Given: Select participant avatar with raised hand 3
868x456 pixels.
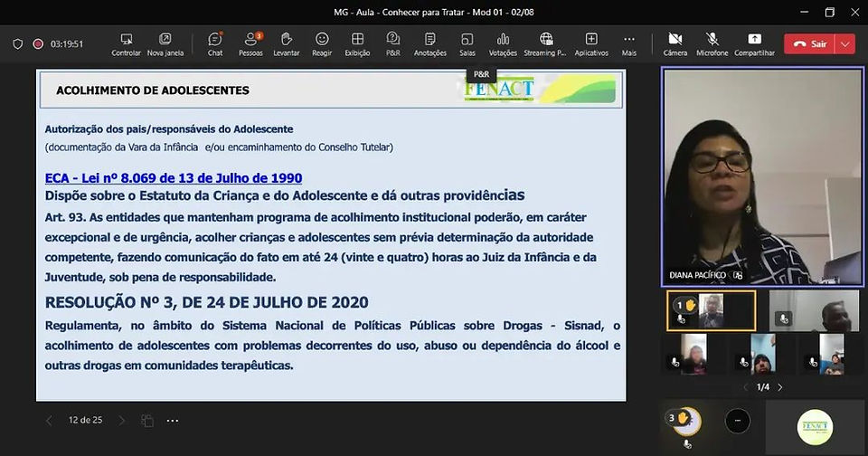Looking at the screenshot, I should [686, 423].
